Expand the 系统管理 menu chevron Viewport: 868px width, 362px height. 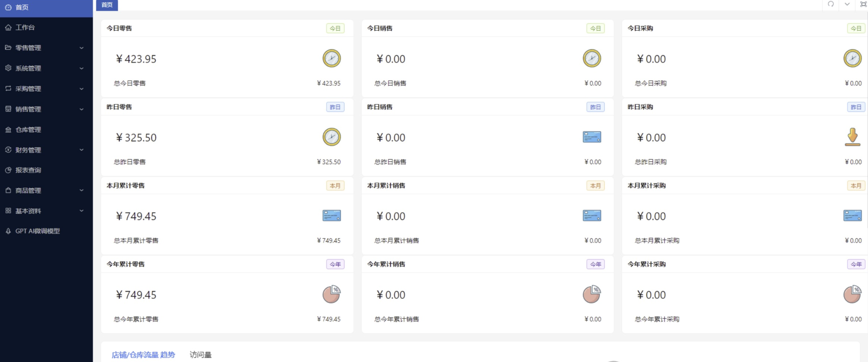[81, 68]
